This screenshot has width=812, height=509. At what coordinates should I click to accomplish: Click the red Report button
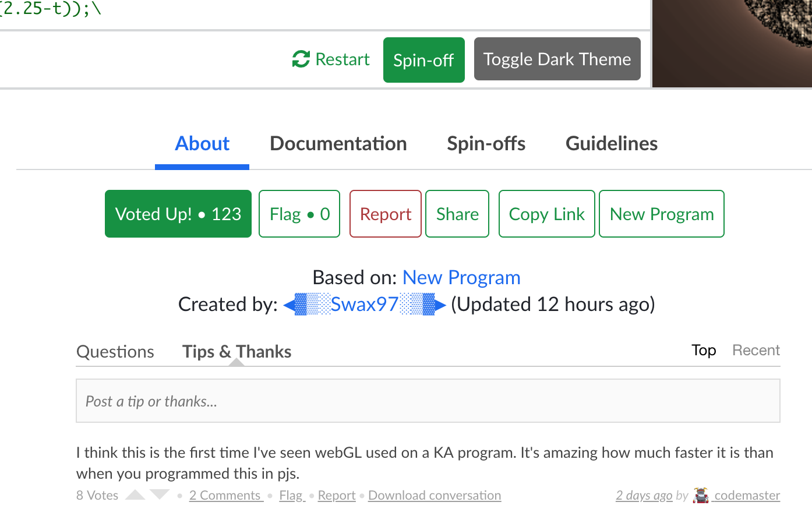pos(386,214)
